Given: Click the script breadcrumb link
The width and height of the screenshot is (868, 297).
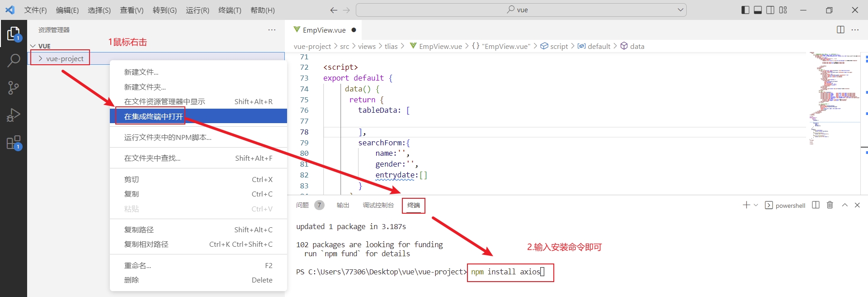Looking at the screenshot, I should pyautogui.click(x=559, y=46).
